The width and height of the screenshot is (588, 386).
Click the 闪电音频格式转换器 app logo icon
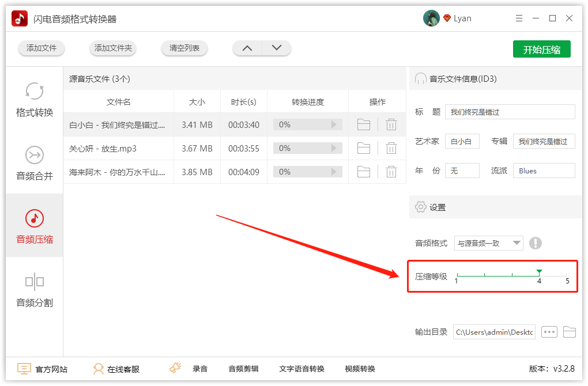[20, 18]
